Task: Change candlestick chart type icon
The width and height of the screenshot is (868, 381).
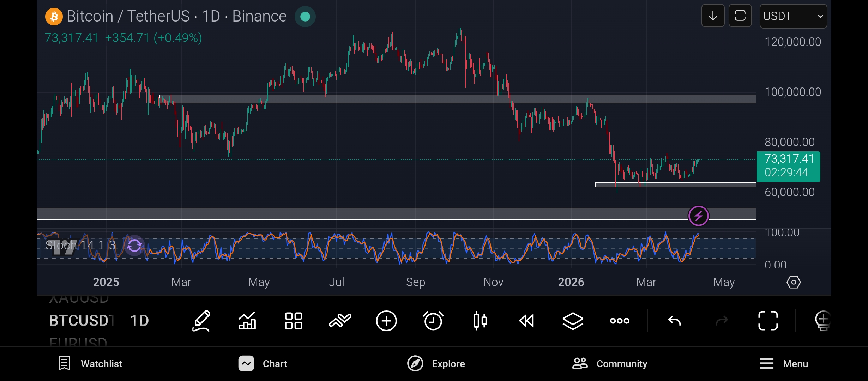Action: pyautogui.click(x=480, y=321)
